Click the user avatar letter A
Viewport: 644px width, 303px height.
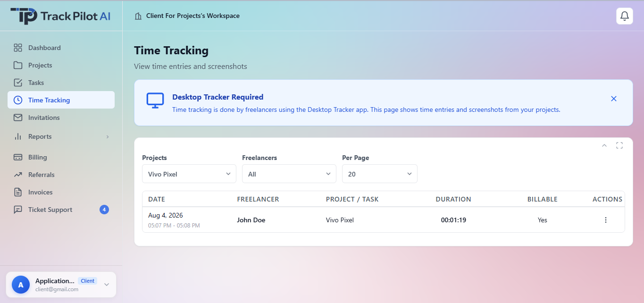(21, 285)
